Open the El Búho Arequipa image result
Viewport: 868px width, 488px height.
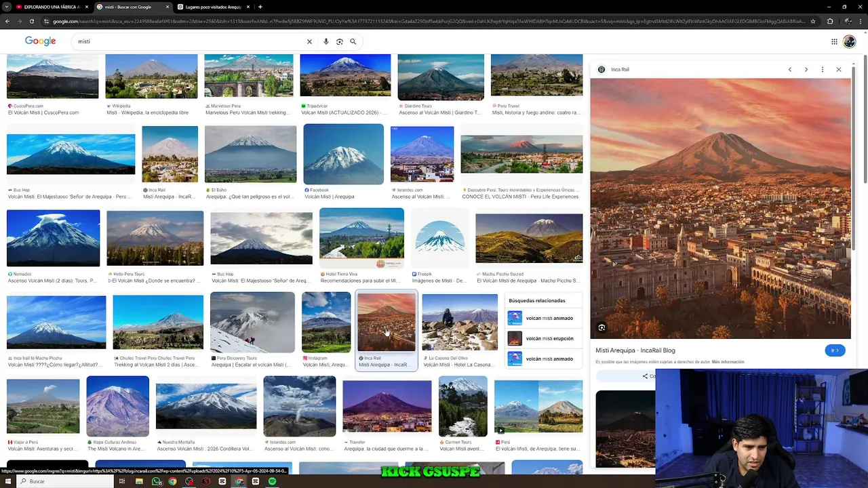pyautogui.click(x=250, y=154)
